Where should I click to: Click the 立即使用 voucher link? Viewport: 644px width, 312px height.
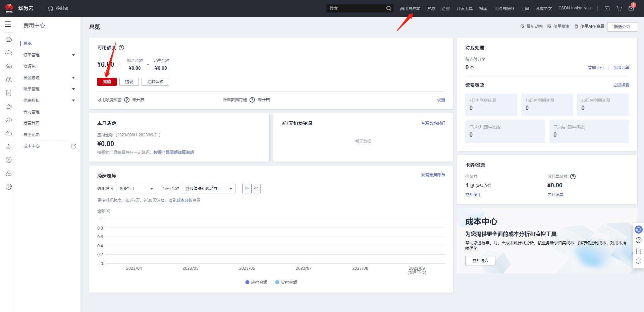coord(473,195)
